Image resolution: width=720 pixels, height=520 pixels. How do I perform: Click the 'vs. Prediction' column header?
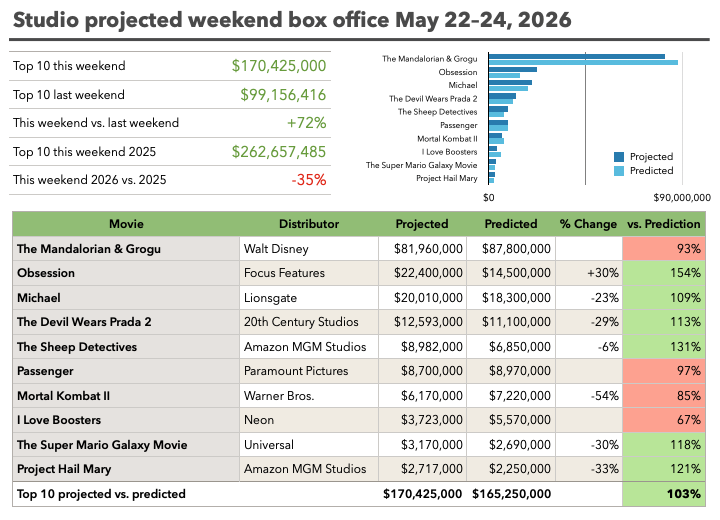point(664,224)
